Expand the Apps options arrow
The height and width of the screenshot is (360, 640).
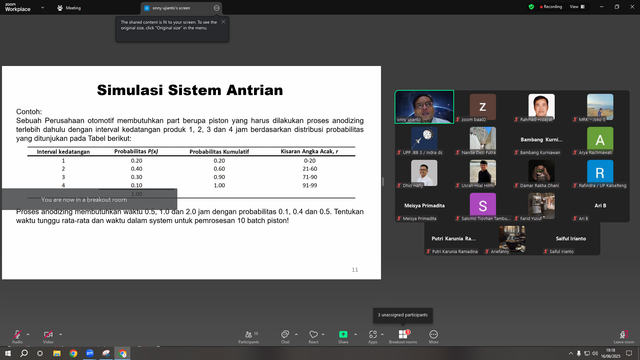click(x=382, y=334)
